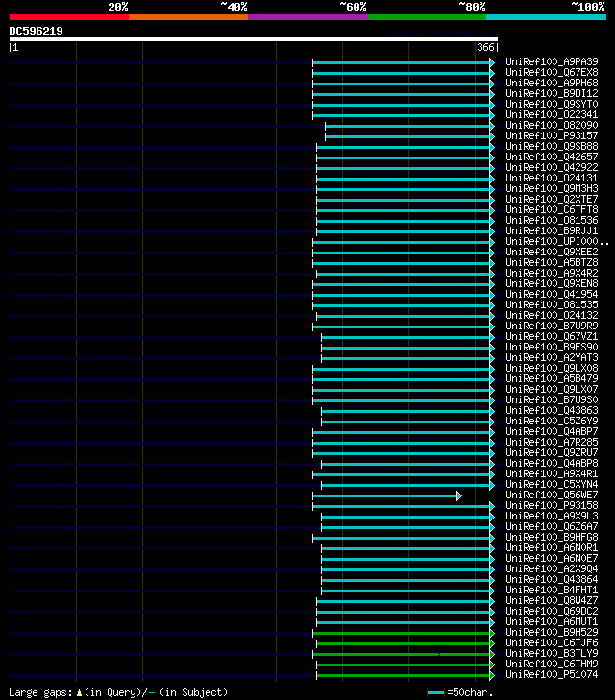Open the UniRef100_A2X9Q4 entry
This screenshot has width=615, height=700.
tap(552, 568)
